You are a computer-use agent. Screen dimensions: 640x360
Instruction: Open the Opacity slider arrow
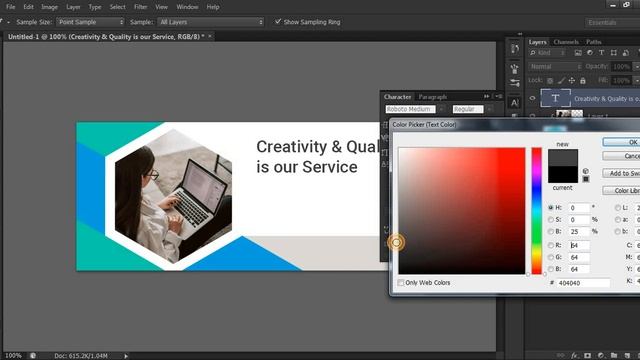[x=636, y=67]
